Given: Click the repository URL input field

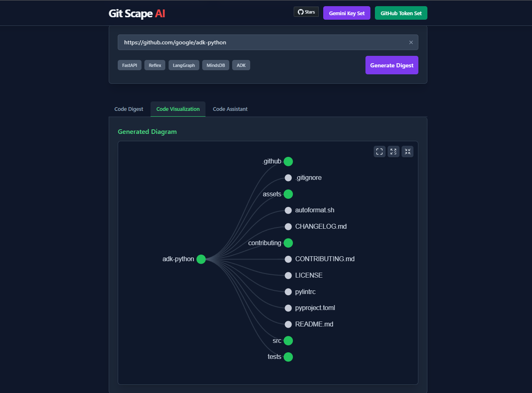Looking at the screenshot, I should [268, 42].
